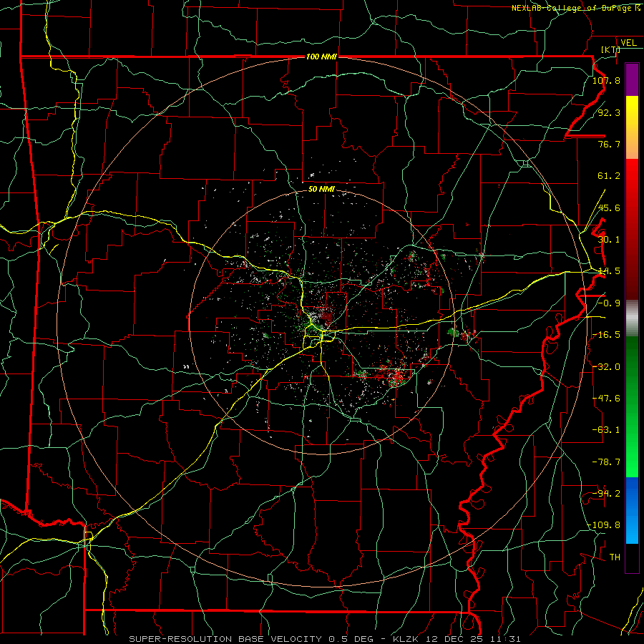Click the TH legend label
Screen dimensions: 644x644
[x=615, y=557]
